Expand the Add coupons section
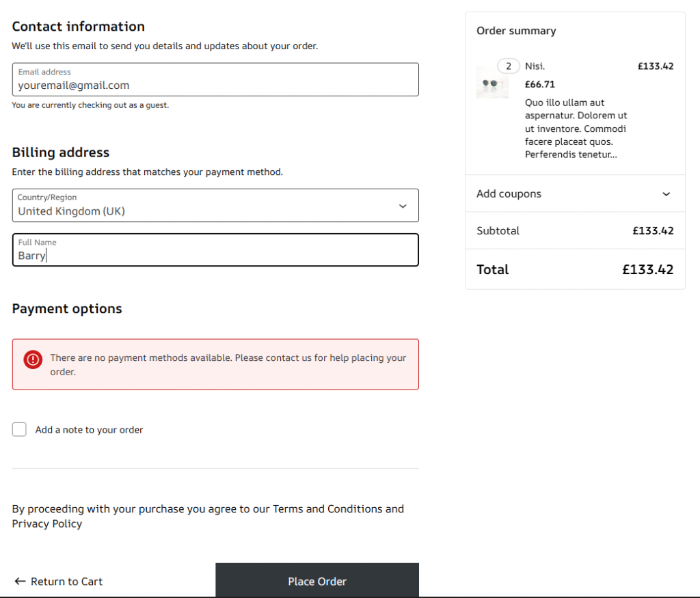The width and height of the screenshot is (700, 598). click(x=509, y=194)
